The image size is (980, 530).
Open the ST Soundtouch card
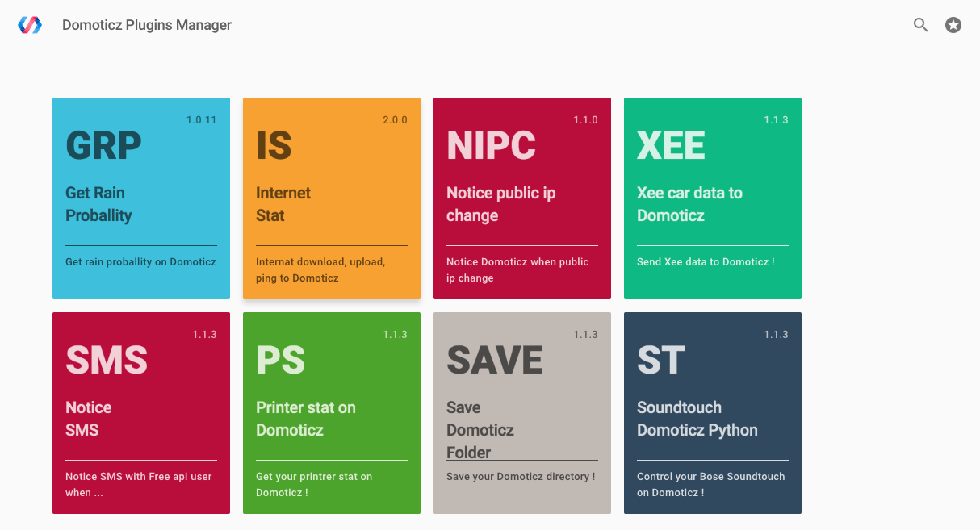(713, 413)
